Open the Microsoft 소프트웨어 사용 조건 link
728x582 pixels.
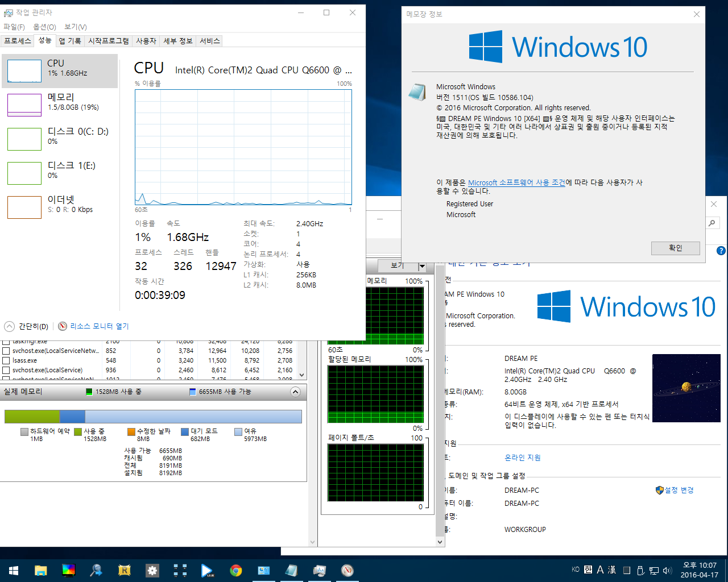click(x=516, y=182)
